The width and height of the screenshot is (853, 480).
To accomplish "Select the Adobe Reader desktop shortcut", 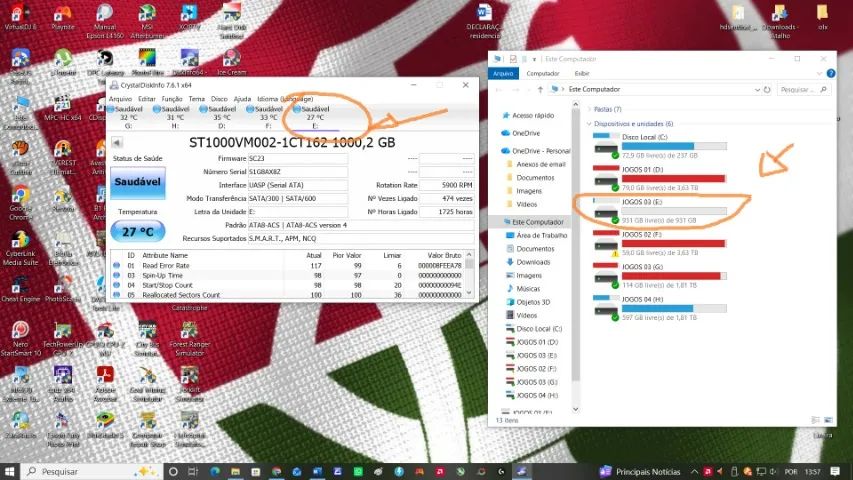I will (x=104, y=384).
